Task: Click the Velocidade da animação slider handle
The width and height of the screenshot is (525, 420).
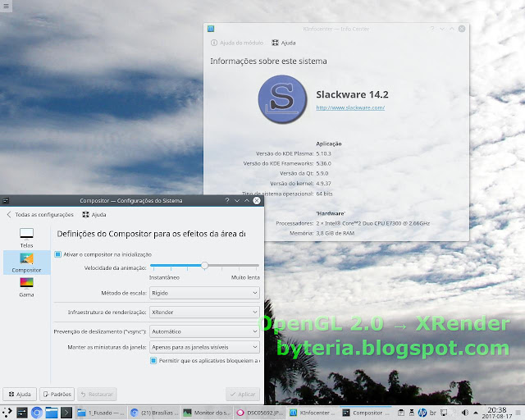Action: 204,265
